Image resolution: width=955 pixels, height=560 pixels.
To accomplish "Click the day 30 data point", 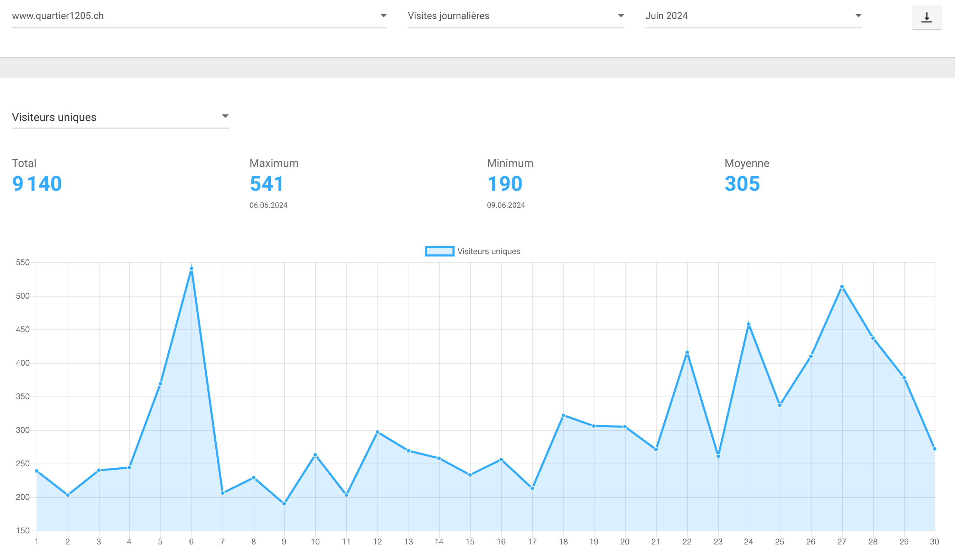I will pos(935,449).
